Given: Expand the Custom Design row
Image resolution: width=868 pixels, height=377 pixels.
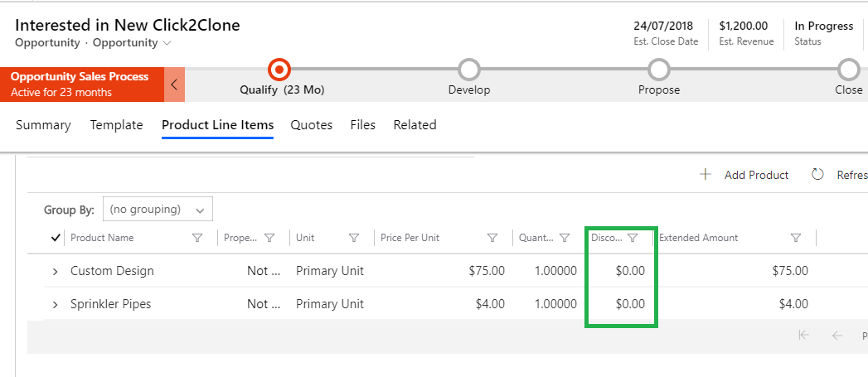Looking at the screenshot, I should click(56, 271).
